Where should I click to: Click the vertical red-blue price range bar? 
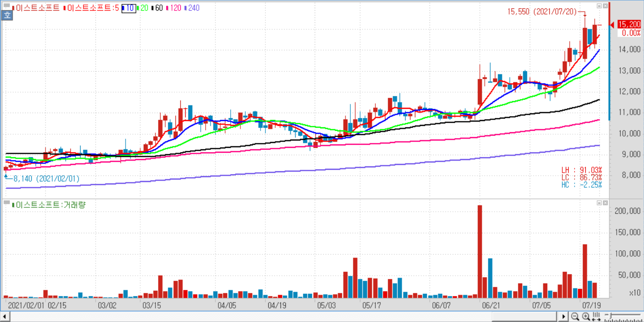[609, 61]
